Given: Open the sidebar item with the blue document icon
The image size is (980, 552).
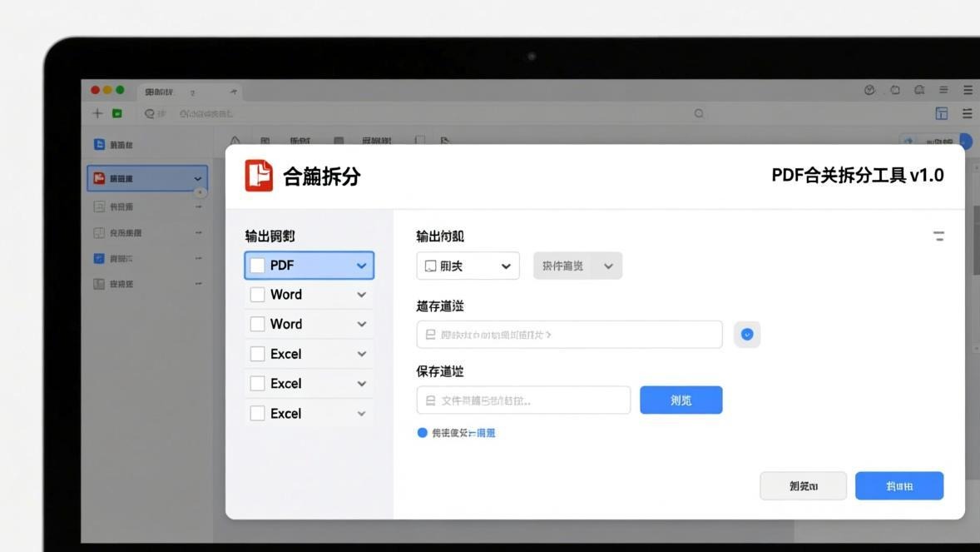Looking at the screenshot, I should coord(147,145).
